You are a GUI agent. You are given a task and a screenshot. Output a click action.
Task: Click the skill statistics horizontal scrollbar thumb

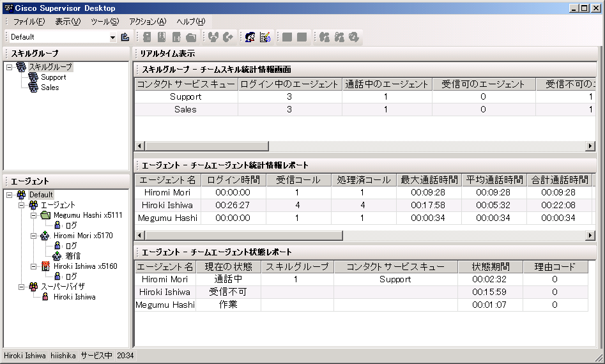[207, 146]
